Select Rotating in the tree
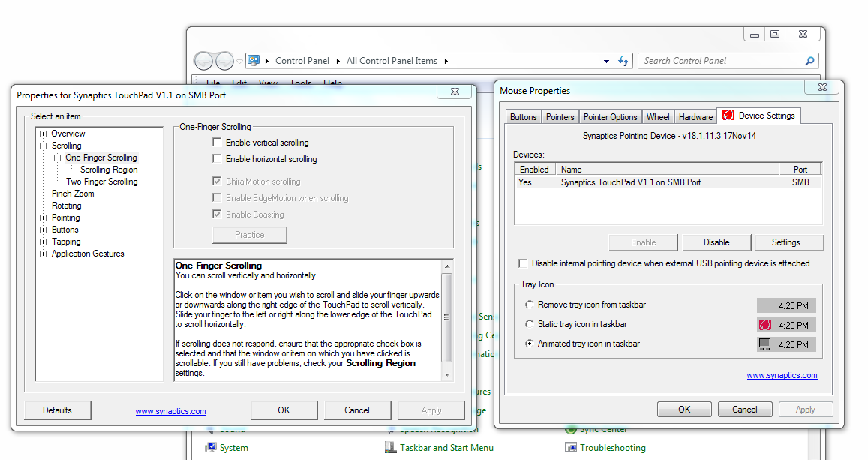868x460 pixels. pyautogui.click(x=67, y=206)
